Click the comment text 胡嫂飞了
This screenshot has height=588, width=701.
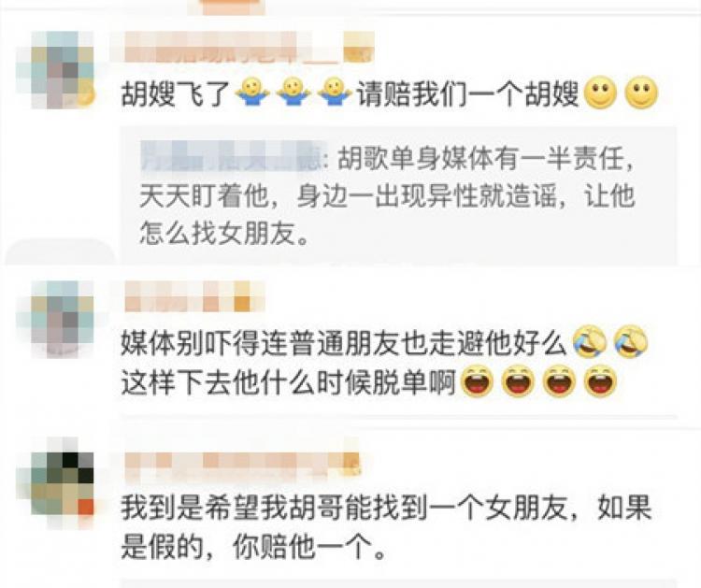[x=176, y=93]
